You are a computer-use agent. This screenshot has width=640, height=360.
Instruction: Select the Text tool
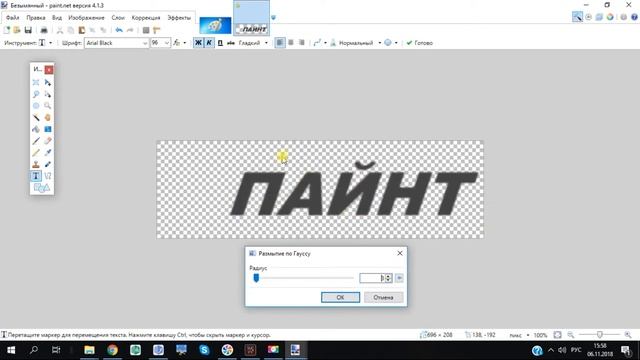pos(36,176)
